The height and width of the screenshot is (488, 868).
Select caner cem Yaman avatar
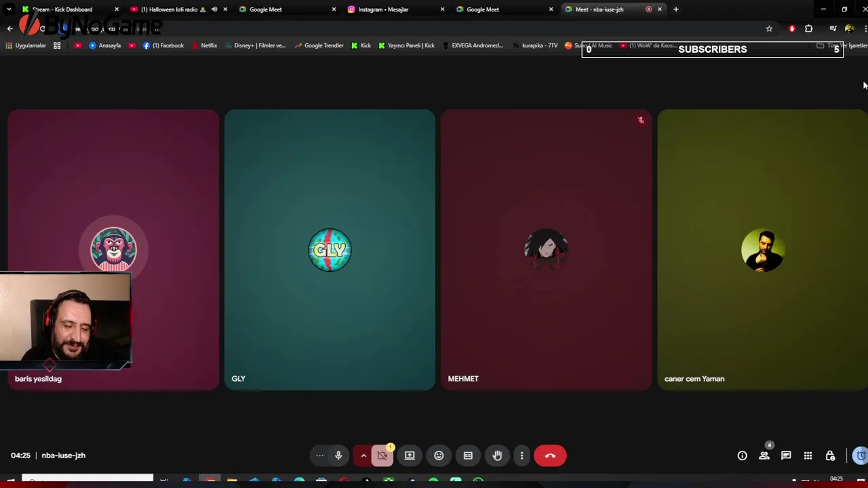point(763,250)
